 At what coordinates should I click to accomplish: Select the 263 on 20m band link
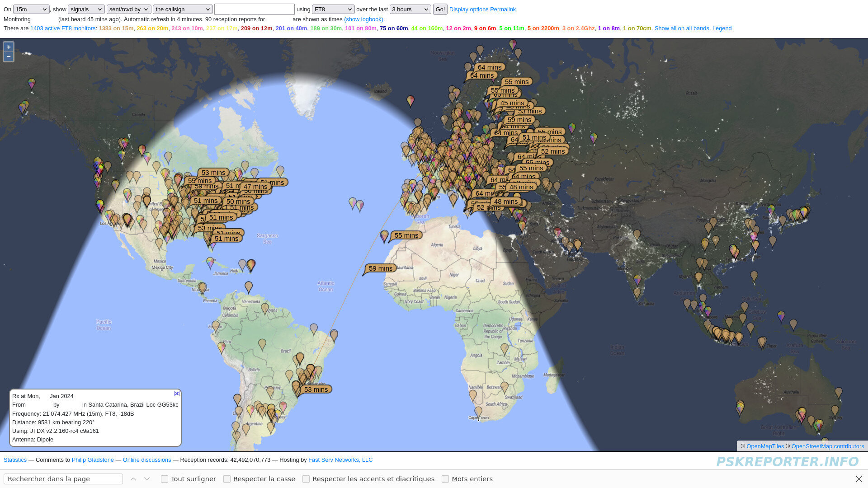[x=152, y=28]
